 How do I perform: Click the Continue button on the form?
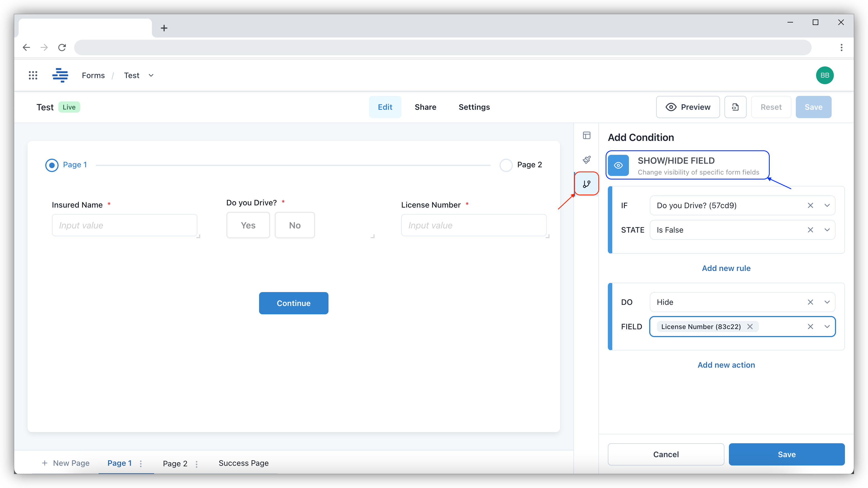[x=293, y=303]
